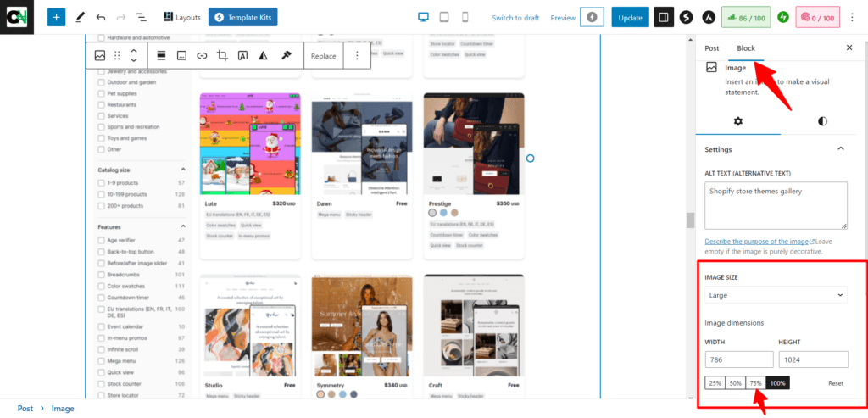
Task: Open Describe the purpose of the image link
Action: (759, 242)
